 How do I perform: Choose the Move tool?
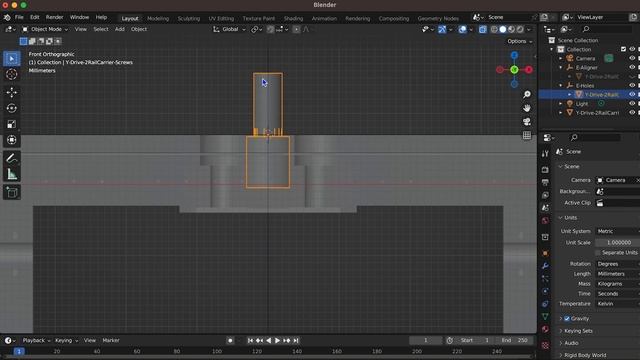point(12,92)
